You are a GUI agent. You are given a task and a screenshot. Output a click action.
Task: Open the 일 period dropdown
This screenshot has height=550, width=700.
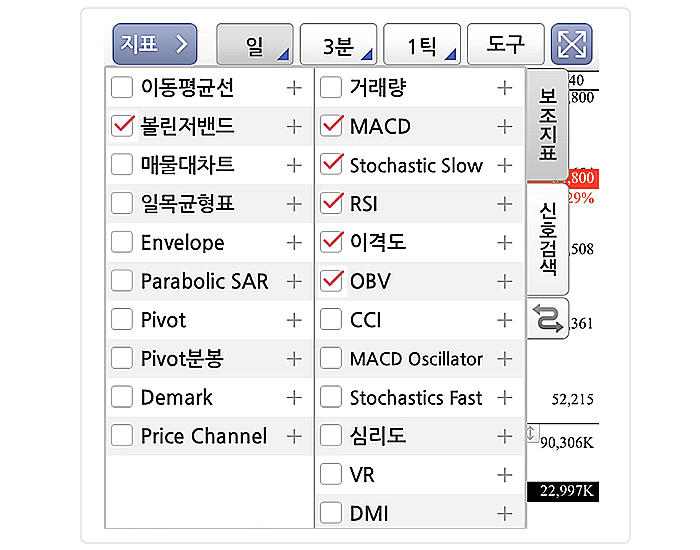coord(255,46)
